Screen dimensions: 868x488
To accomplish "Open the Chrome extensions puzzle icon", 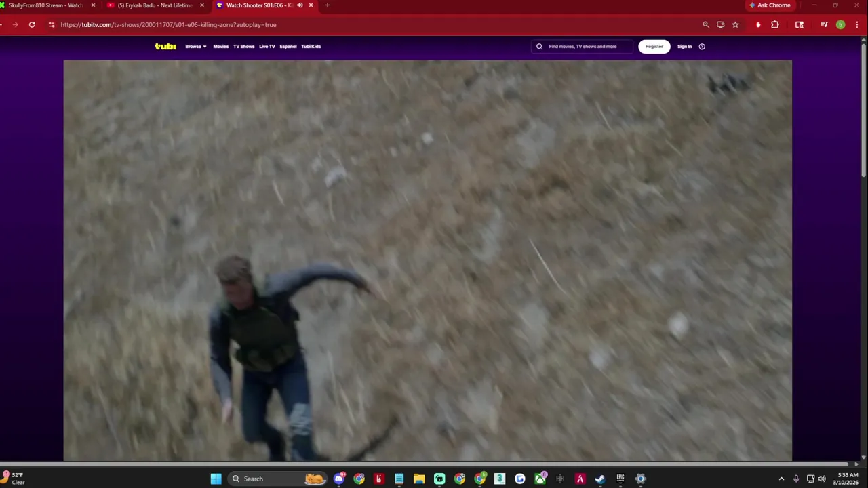I will [775, 24].
